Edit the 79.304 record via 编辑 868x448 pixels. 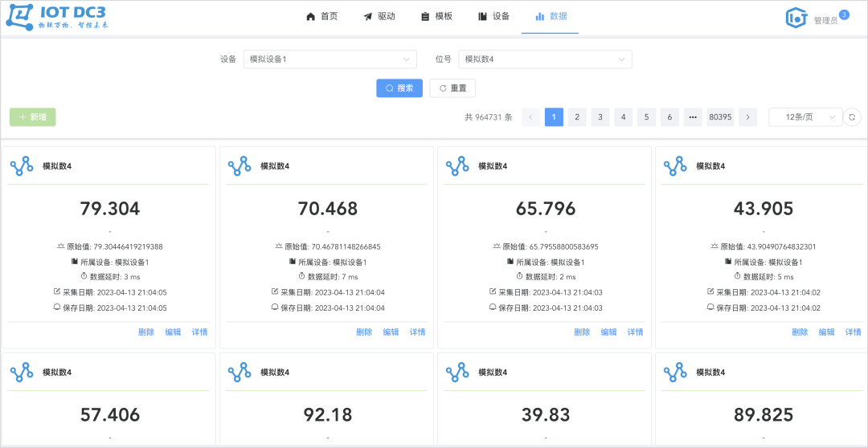pos(173,332)
